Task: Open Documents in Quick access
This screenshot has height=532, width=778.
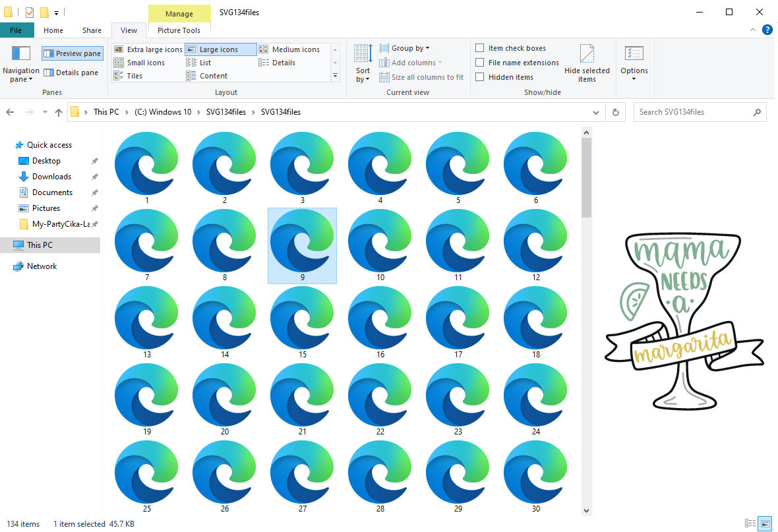Action: pyautogui.click(x=45, y=192)
